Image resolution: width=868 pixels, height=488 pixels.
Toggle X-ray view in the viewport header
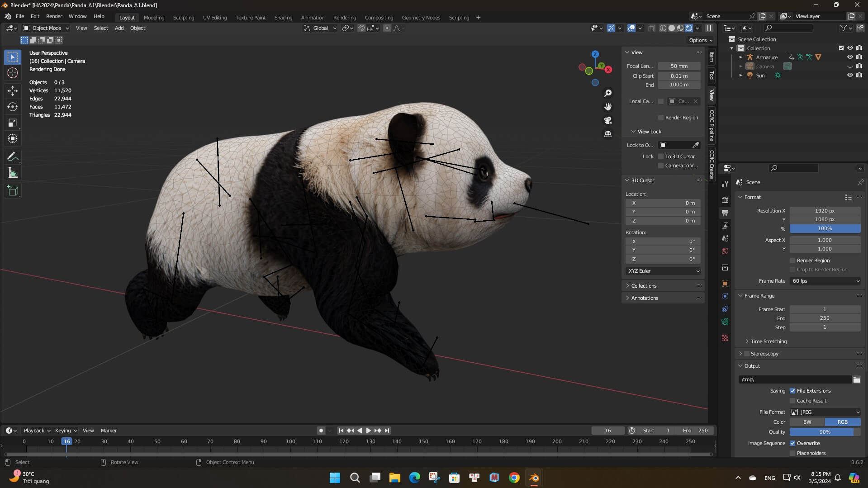pyautogui.click(x=651, y=28)
